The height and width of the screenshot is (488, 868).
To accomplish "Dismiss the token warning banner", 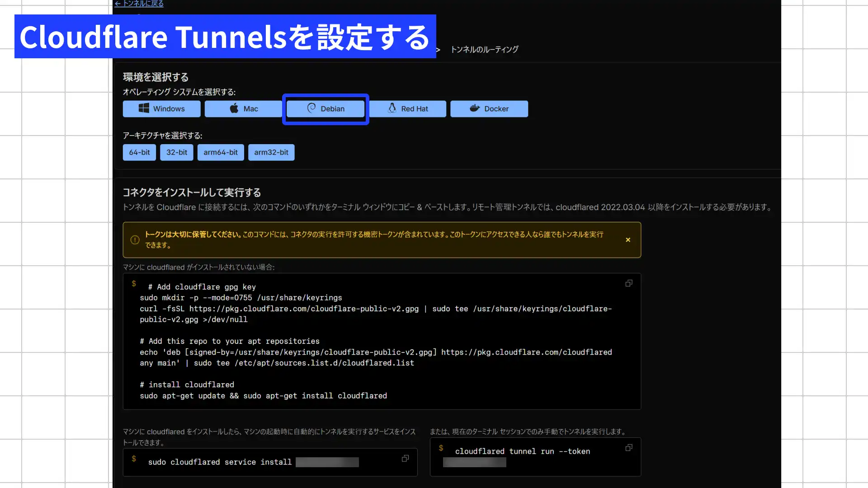I will (628, 240).
